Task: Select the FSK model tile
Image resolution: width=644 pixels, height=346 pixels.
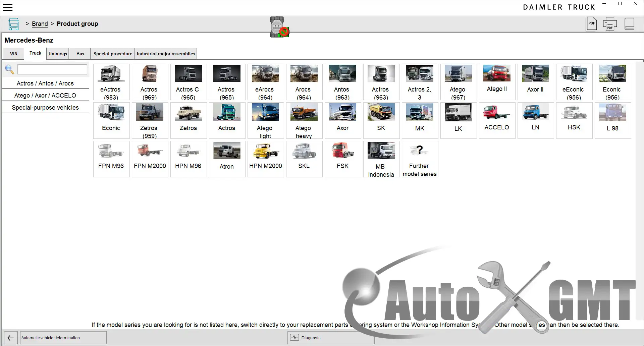Action: 343,159
